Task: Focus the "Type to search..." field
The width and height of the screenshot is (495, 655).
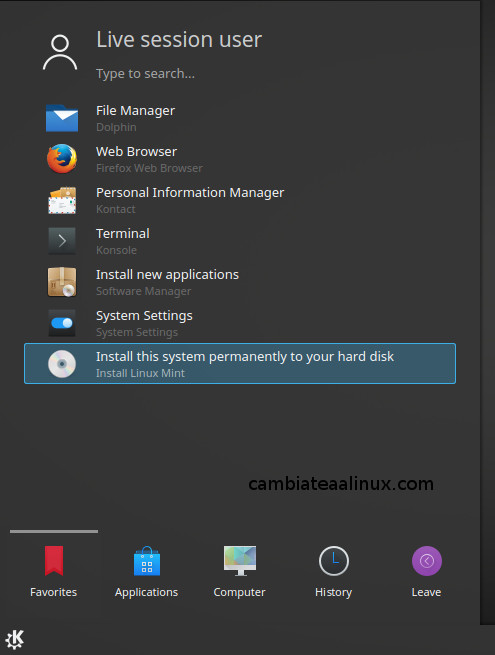Action: click(145, 74)
